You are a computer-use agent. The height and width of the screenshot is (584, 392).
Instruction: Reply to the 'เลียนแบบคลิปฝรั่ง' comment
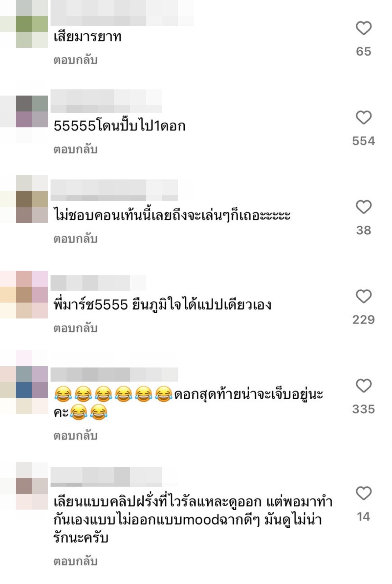pos(76,561)
